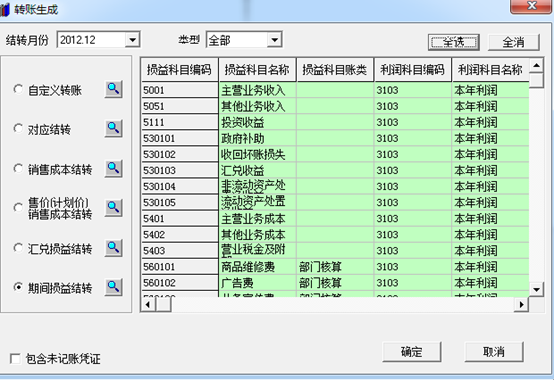Click the 全消 button
555x381 pixels.
point(514,42)
